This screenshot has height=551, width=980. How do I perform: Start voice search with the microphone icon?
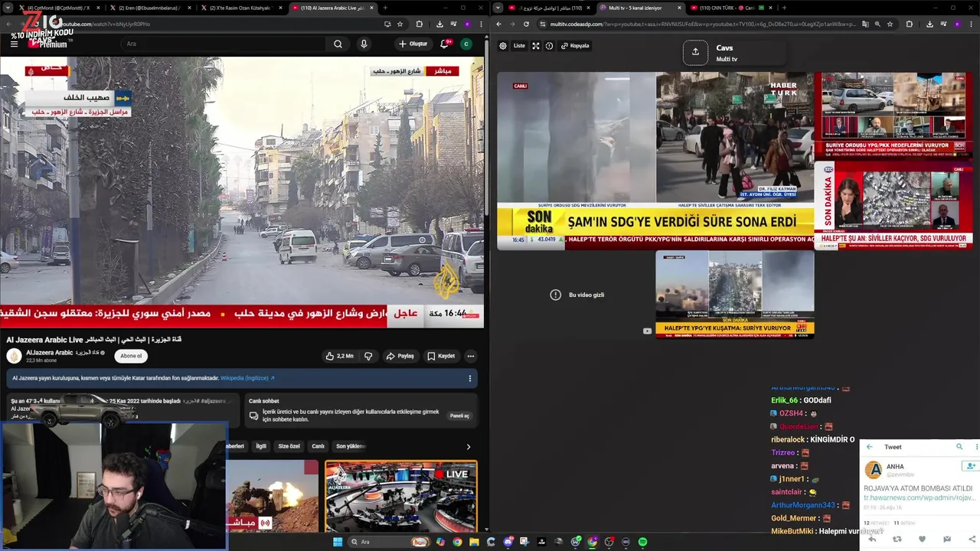pyautogui.click(x=364, y=44)
